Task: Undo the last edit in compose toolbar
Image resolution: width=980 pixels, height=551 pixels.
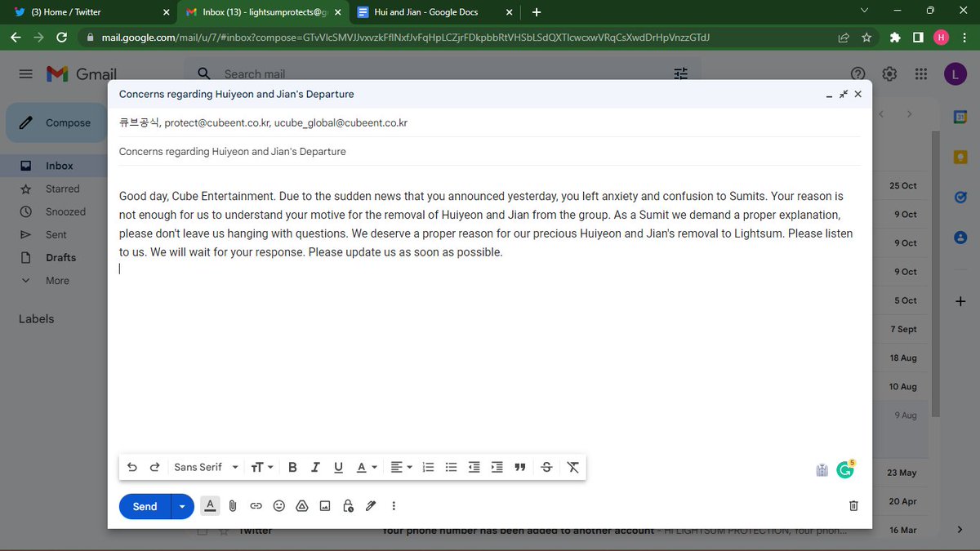Action: (x=132, y=468)
